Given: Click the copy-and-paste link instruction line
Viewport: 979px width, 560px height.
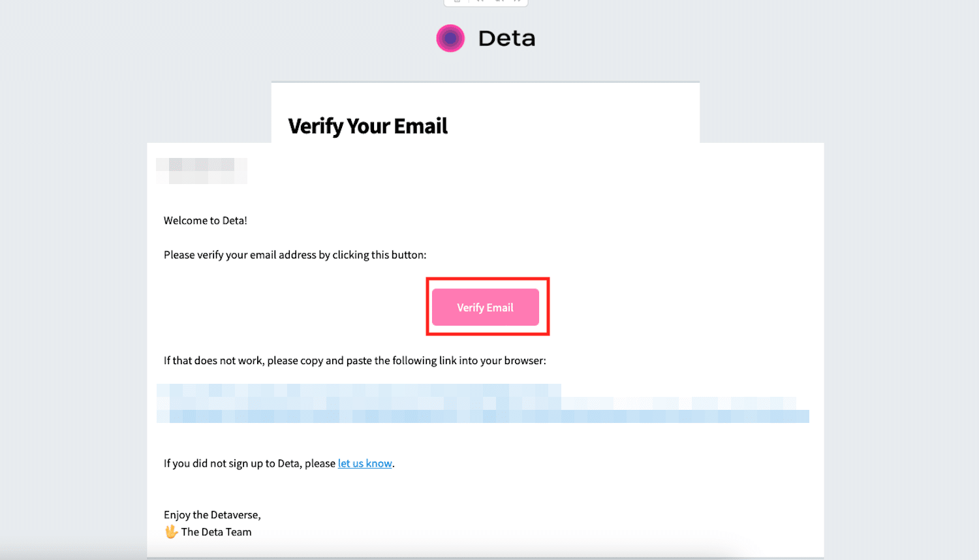Looking at the screenshot, I should pyautogui.click(x=355, y=360).
